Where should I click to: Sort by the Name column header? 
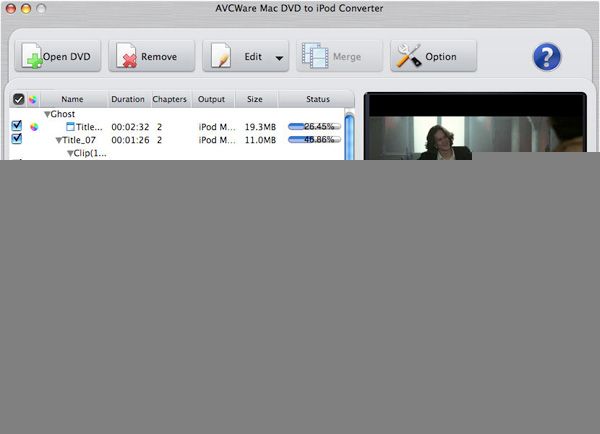[x=72, y=99]
